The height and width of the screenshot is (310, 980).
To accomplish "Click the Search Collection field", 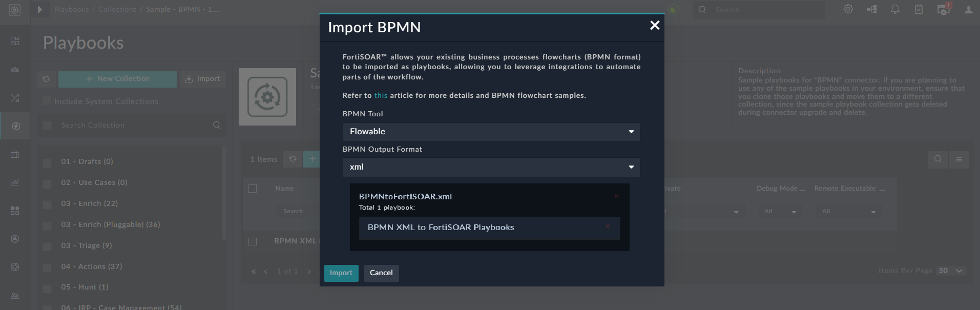I will pyautogui.click(x=134, y=125).
